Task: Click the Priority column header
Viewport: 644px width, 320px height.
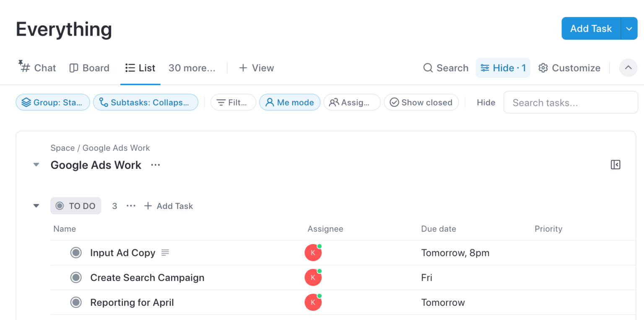Action: click(x=548, y=229)
